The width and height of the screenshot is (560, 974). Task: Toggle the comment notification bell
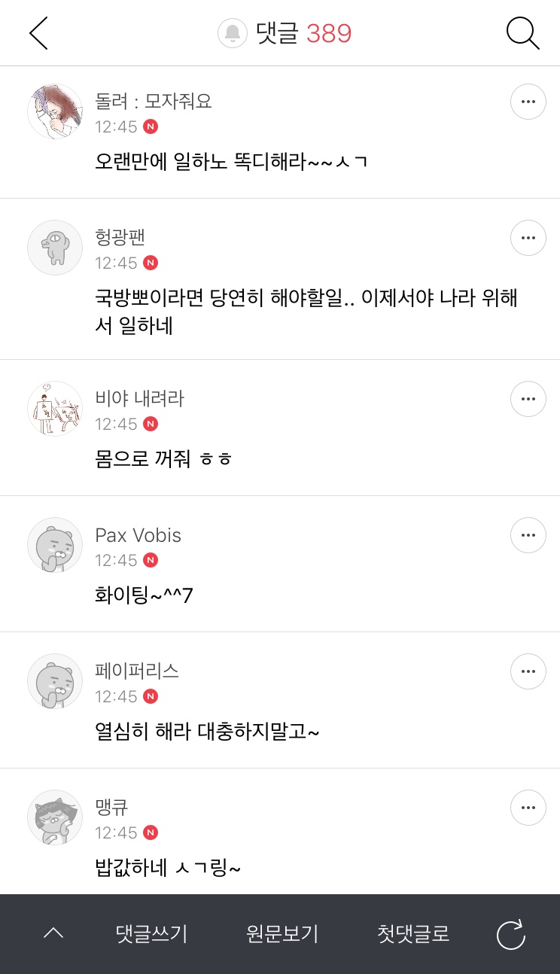click(233, 34)
